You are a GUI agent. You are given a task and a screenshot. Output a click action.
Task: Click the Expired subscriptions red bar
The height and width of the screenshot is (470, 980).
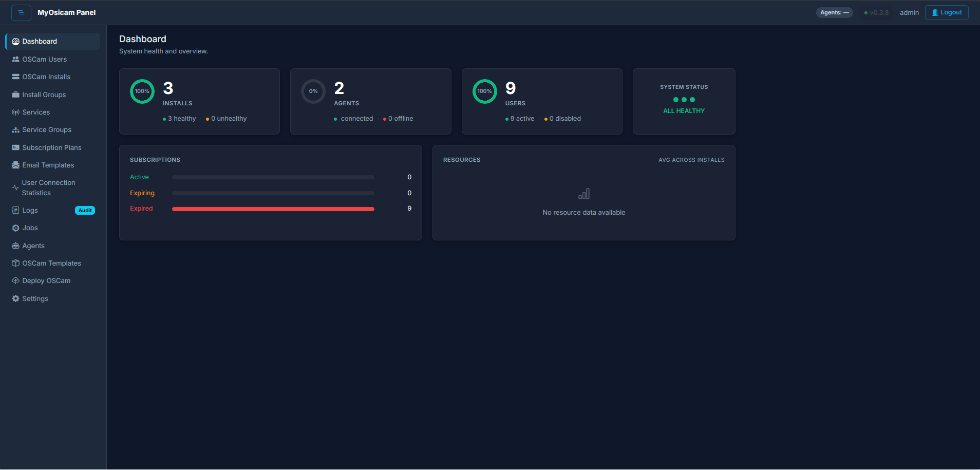(x=273, y=209)
